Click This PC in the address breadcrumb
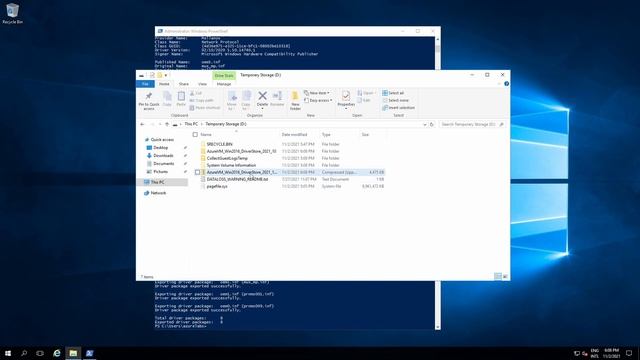Image resolution: width=640 pixels, height=360 pixels. click(x=191, y=124)
